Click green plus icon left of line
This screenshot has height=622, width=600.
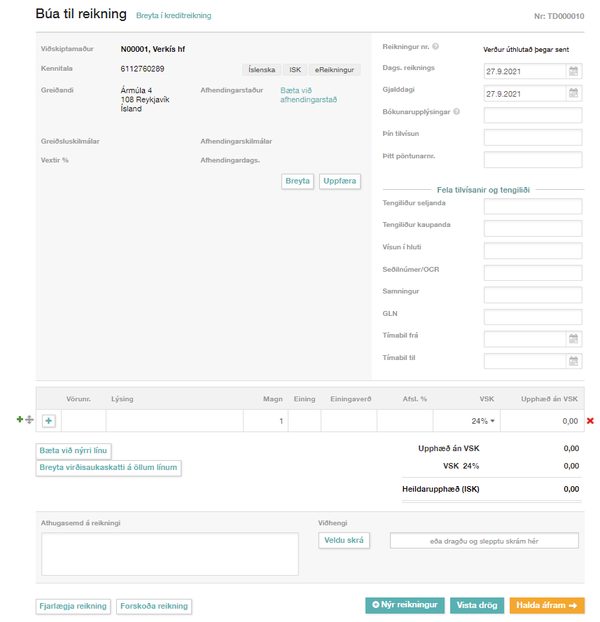pos(20,420)
